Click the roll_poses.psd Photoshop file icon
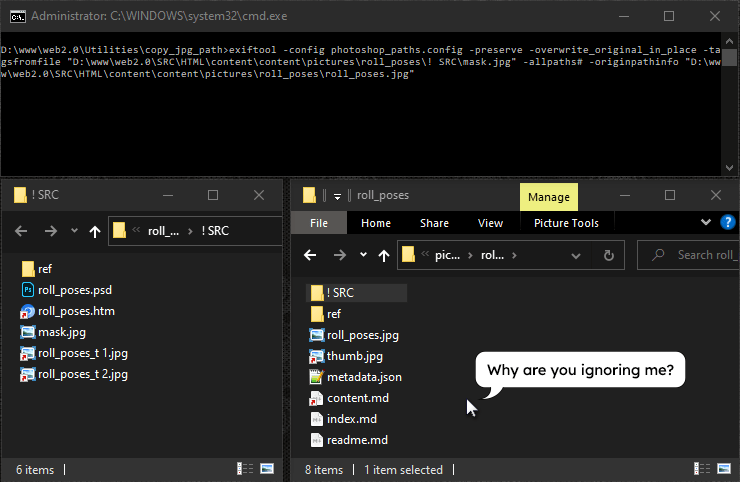 pos(28,290)
